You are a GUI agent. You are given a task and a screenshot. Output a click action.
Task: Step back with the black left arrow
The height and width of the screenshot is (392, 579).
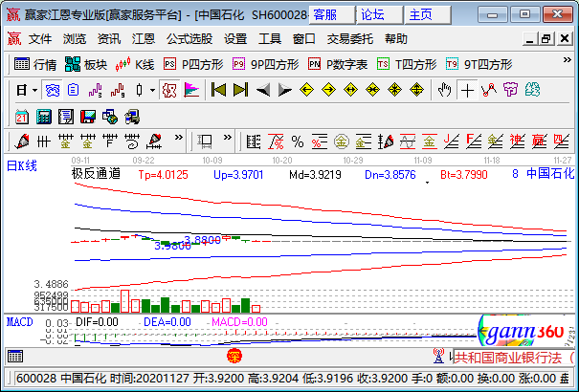click(x=263, y=90)
